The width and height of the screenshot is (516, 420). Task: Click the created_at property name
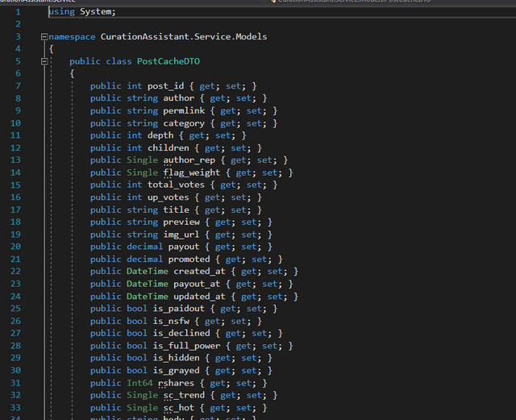click(x=199, y=272)
